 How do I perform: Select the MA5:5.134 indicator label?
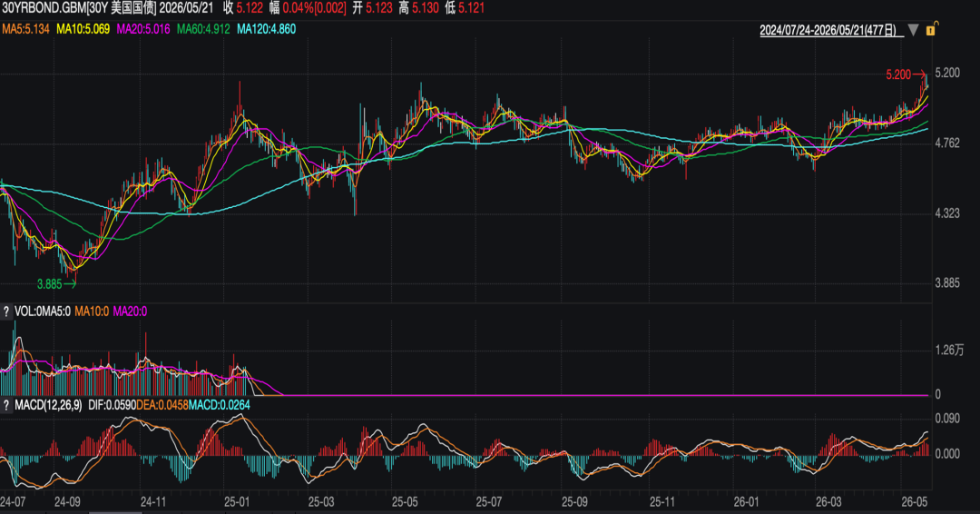[x=25, y=29]
